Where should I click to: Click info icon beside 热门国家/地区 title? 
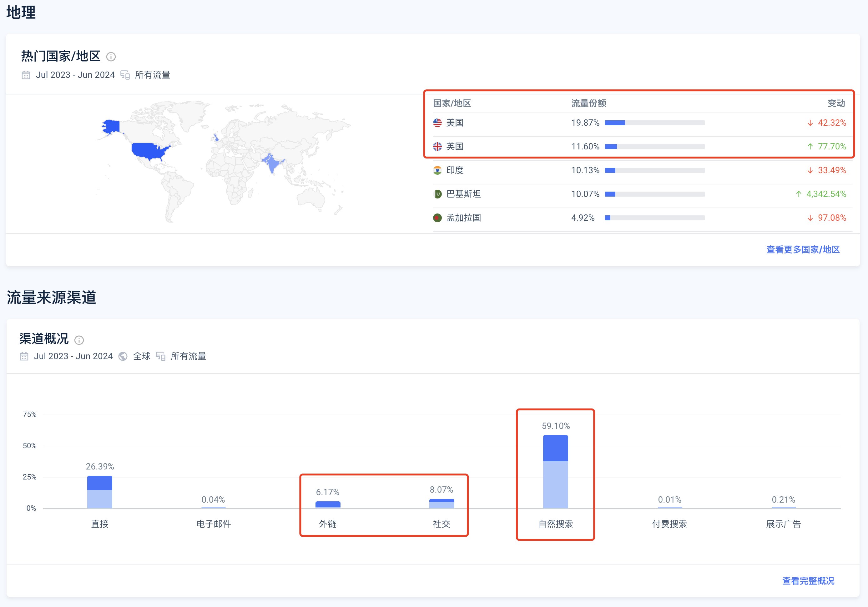pos(111,57)
